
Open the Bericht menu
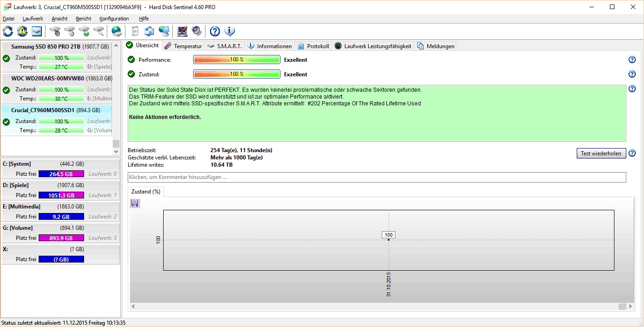(84, 19)
